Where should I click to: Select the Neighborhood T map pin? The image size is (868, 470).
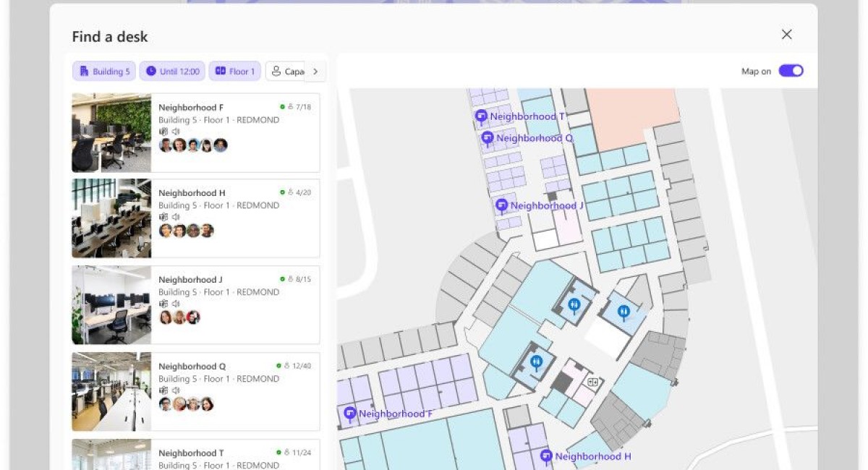(481, 116)
